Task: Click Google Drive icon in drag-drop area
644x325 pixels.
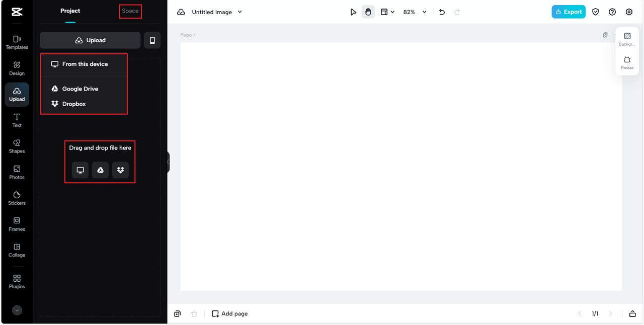Action: point(100,170)
